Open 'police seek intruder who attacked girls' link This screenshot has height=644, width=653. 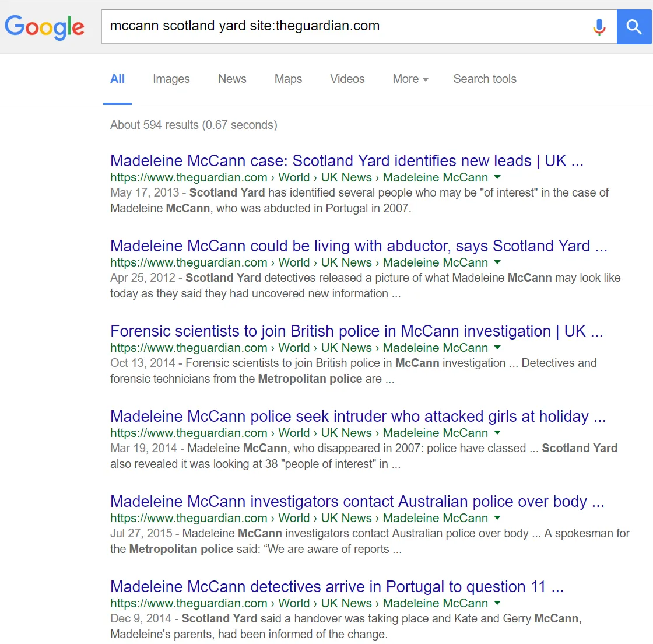(x=358, y=416)
